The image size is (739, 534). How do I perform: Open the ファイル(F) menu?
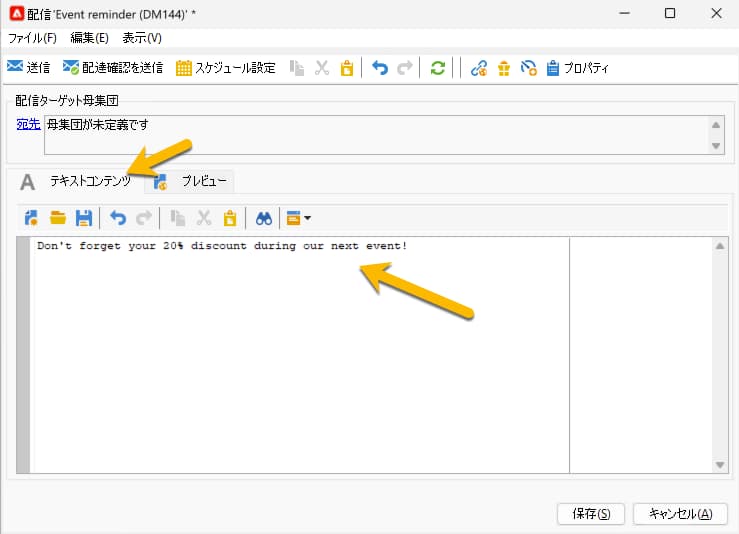click(x=32, y=38)
